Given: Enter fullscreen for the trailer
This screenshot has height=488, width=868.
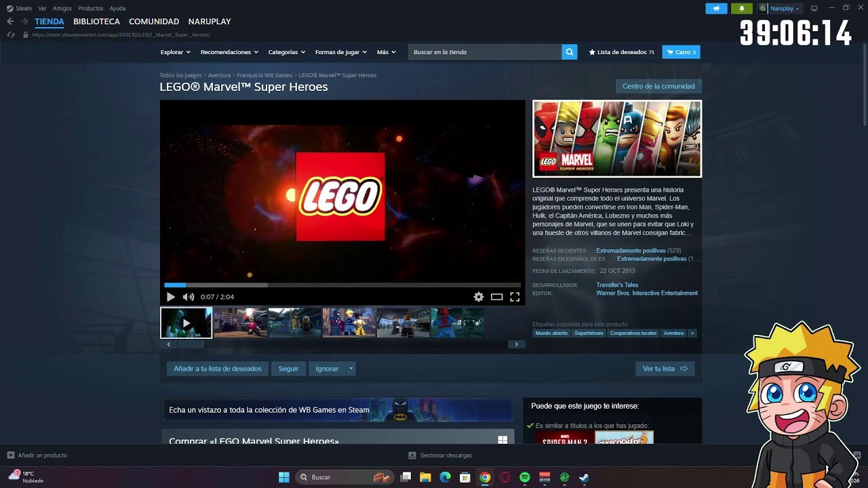Looking at the screenshot, I should 515,297.
